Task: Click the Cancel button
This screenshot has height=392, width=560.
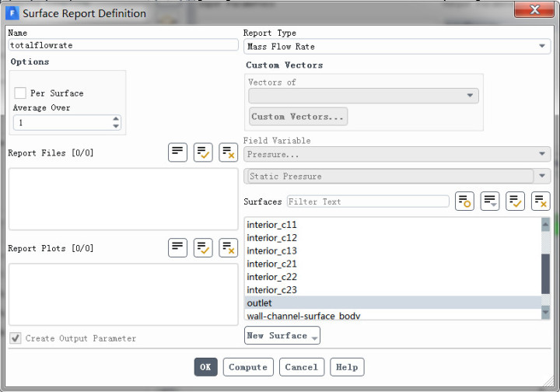Action: click(x=302, y=367)
